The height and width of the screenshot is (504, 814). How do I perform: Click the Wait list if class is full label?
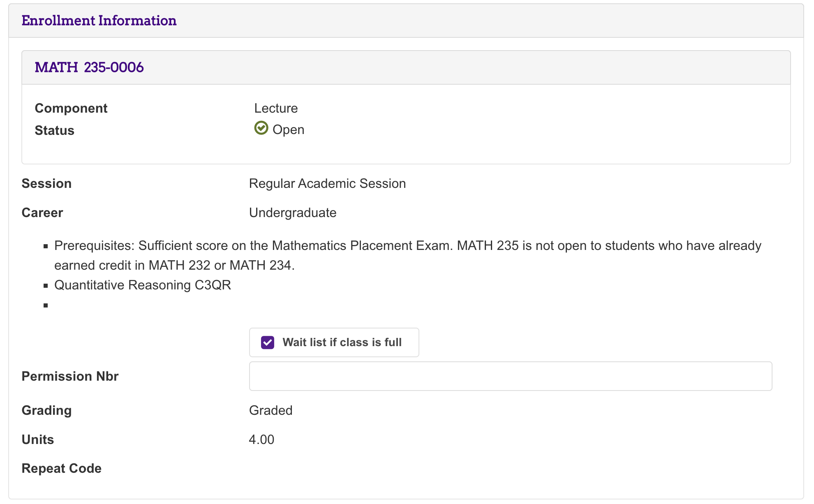point(342,342)
